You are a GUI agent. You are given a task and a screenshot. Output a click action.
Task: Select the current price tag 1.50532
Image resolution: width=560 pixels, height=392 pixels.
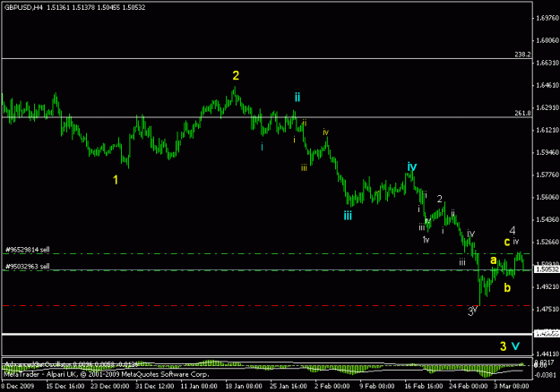click(x=547, y=269)
